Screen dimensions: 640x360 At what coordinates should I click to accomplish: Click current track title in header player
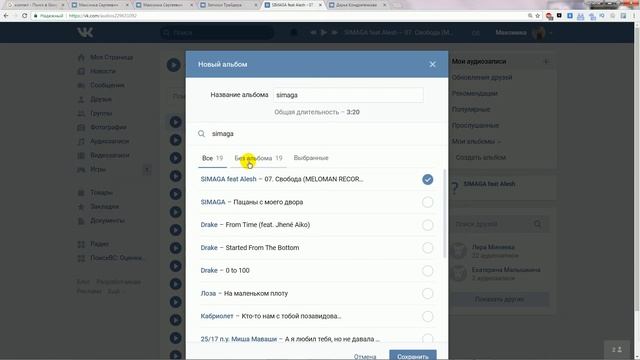click(398, 32)
